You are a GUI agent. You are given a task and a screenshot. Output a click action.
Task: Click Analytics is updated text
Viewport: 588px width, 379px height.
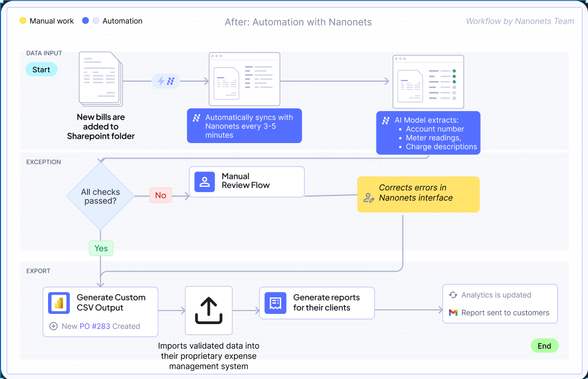496,295
